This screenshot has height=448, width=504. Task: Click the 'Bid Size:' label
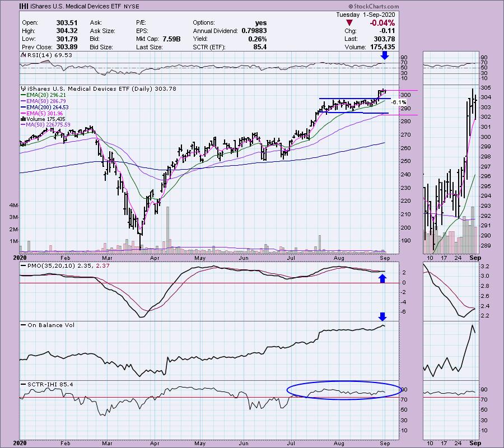(x=101, y=47)
